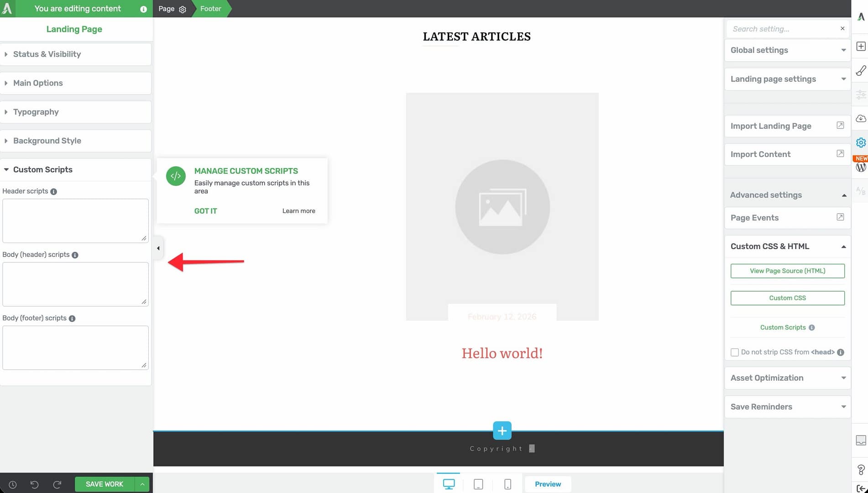Expand the Asset Optimization section

[787, 378]
